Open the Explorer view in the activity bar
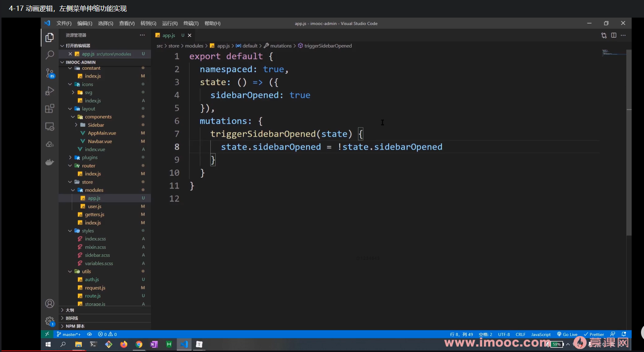This screenshot has width=644, height=352. coord(49,37)
